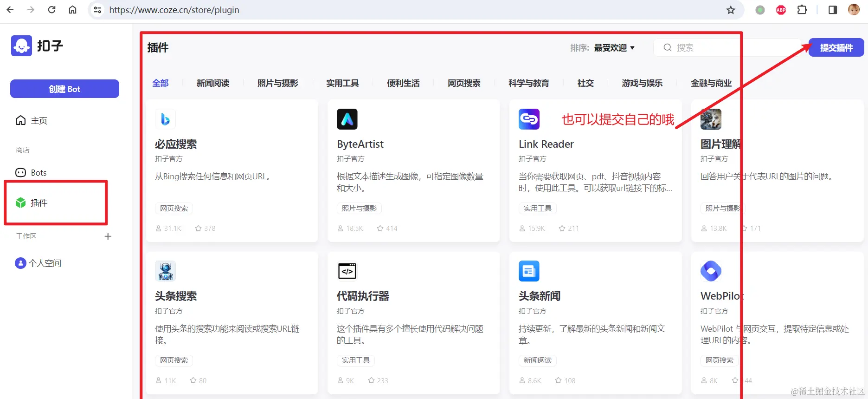Click the star count 211 on Link Reader

click(x=569, y=229)
